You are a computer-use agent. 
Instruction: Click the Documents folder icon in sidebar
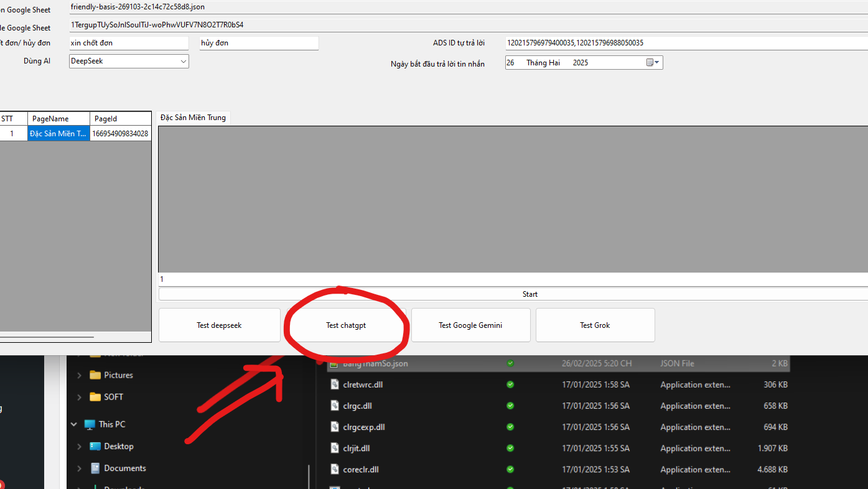(x=95, y=468)
